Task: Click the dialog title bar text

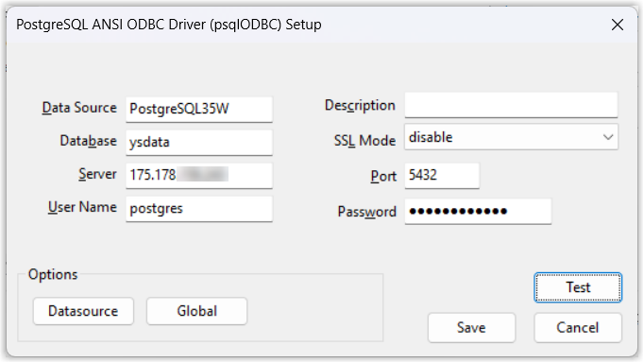Action: (x=169, y=25)
